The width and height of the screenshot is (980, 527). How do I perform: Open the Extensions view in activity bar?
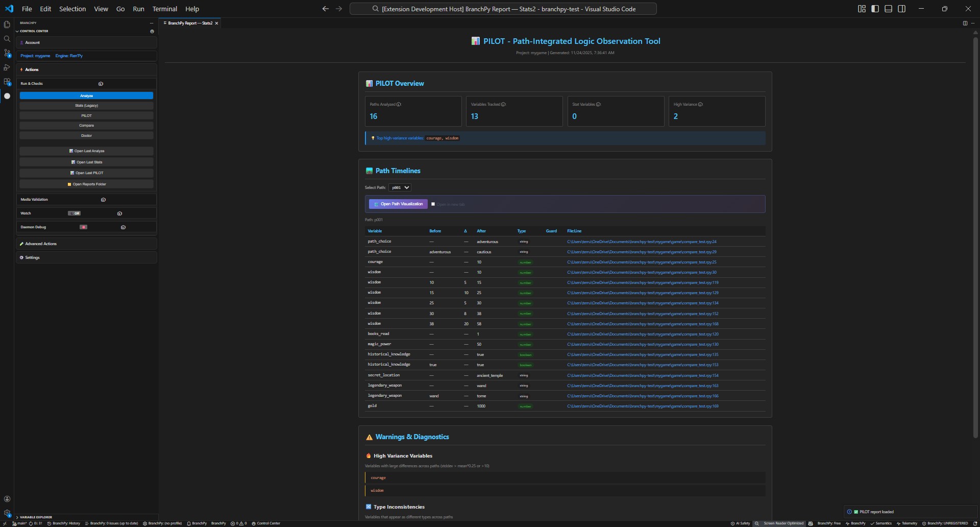click(x=7, y=82)
